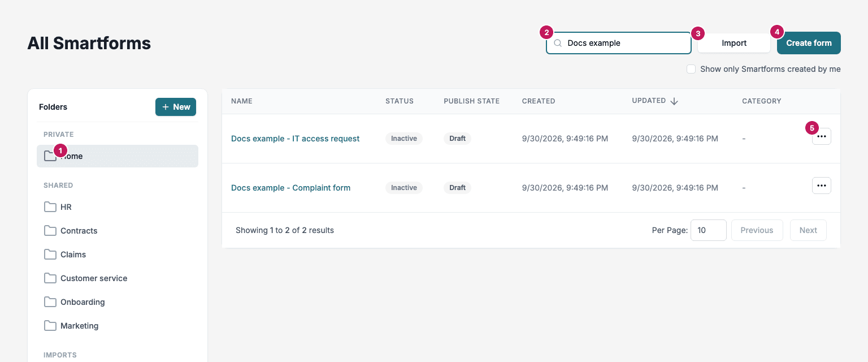
Task: Click the All Smartforms heading
Action: pyautogui.click(x=89, y=43)
